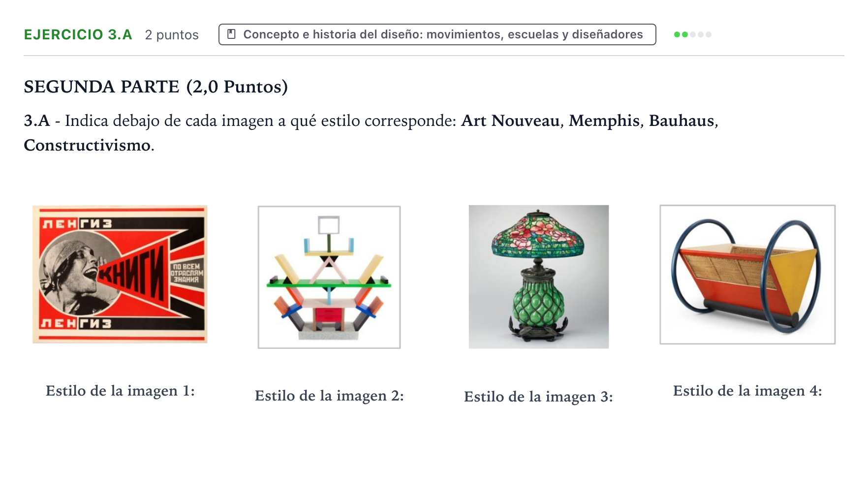Click the first green difficulty dot
The width and height of the screenshot is (868, 497).
(677, 34)
